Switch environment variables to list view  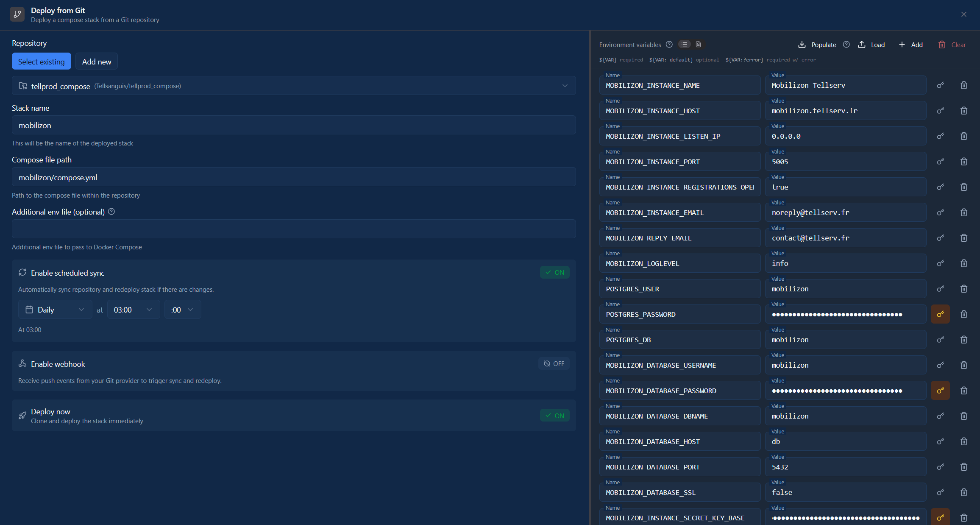point(684,44)
